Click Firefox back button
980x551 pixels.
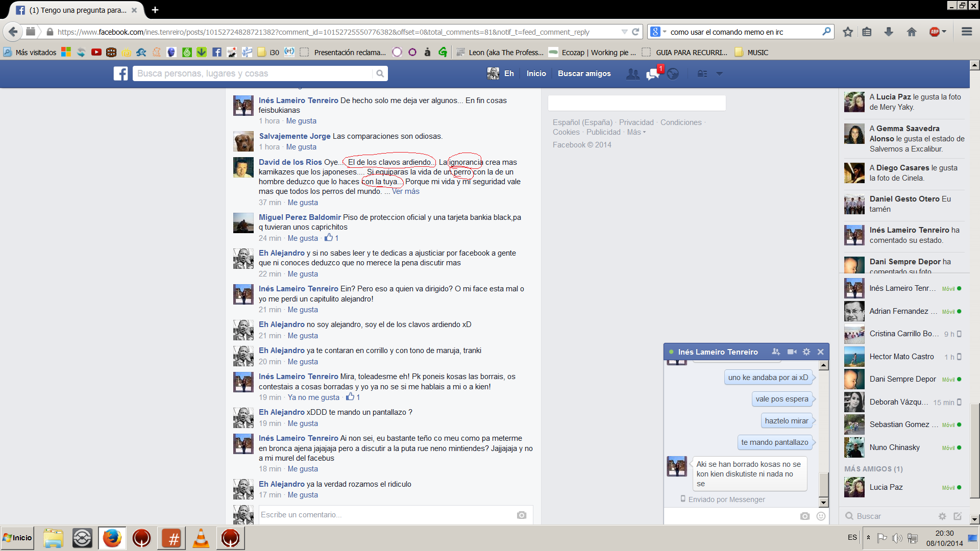13,32
